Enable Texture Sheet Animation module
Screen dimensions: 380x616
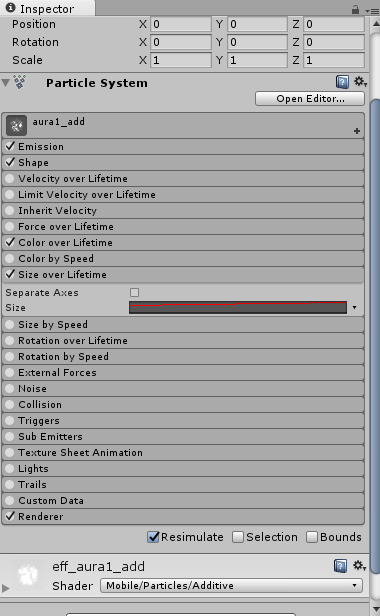pos(10,453)
